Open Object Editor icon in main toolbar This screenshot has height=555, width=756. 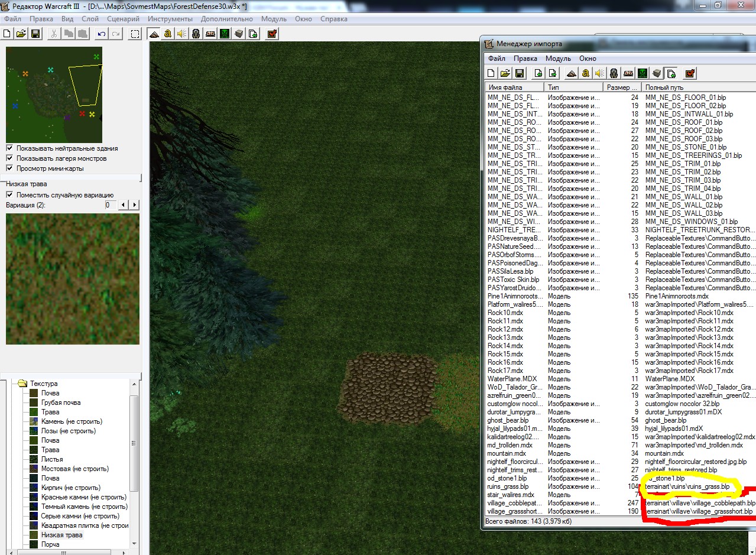[196, 34]
